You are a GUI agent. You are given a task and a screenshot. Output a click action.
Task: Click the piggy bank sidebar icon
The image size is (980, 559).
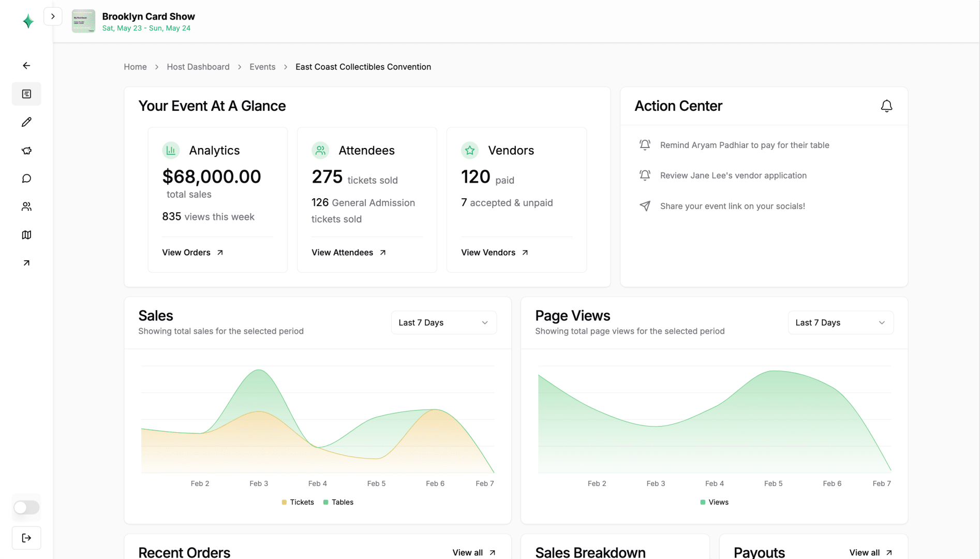(x=26, y=151)
